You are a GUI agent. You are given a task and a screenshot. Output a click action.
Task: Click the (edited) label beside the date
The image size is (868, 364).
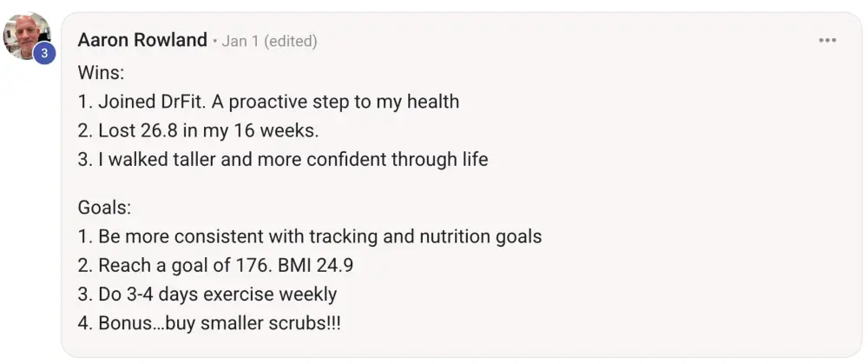click(291, 42)
